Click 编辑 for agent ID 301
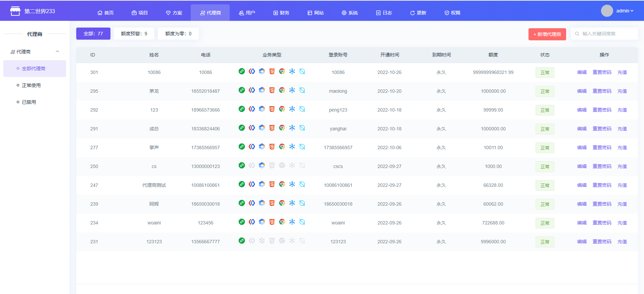 pos(582,72)
